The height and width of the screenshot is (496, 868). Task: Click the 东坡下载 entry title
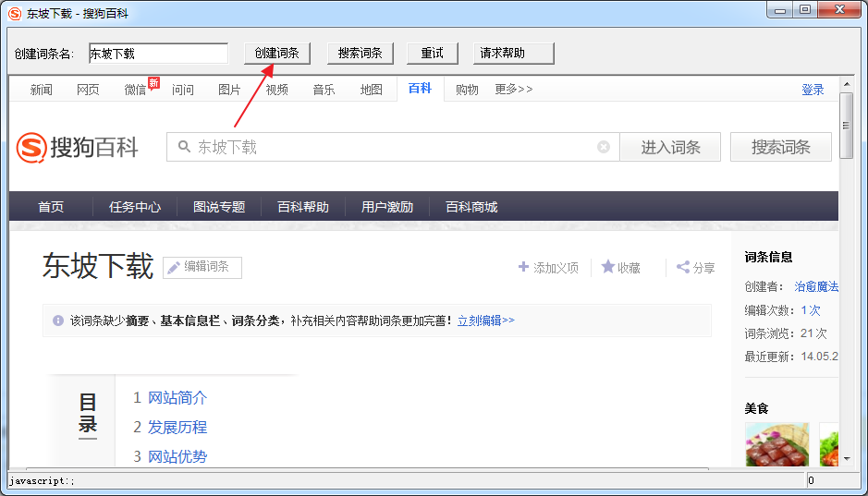pos(98,266)
